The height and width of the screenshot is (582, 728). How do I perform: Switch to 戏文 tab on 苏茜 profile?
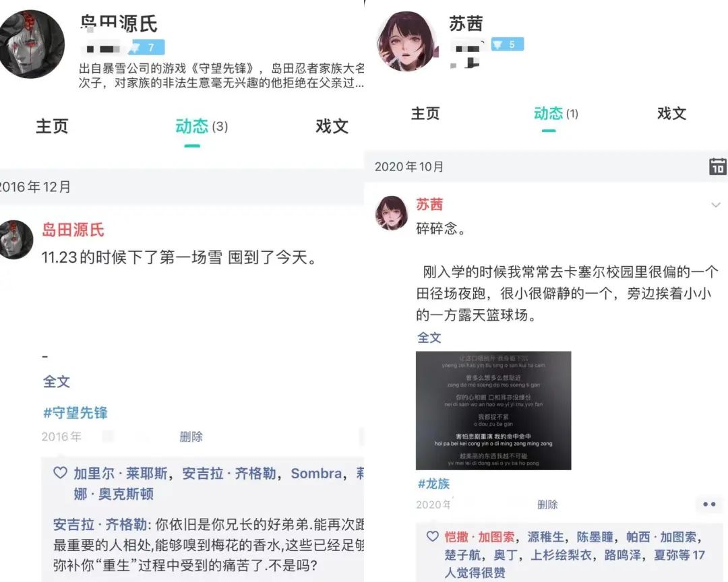(x=671, y=114)
